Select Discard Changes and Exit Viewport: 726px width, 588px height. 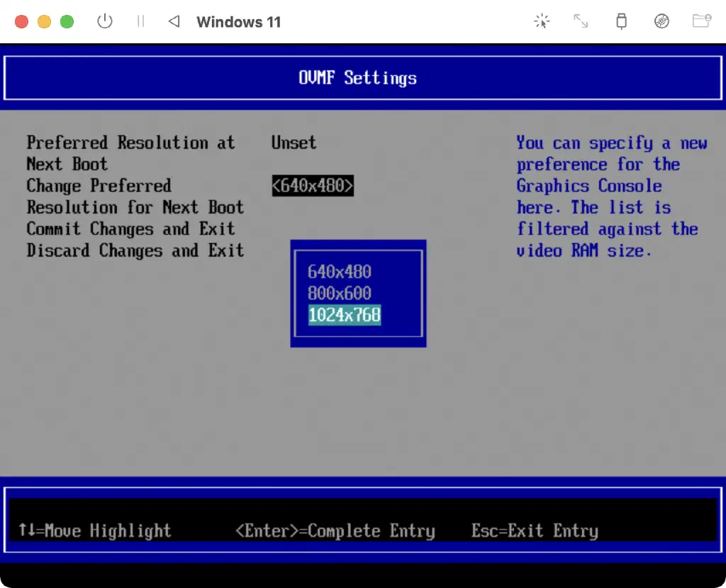click(135, 250)
